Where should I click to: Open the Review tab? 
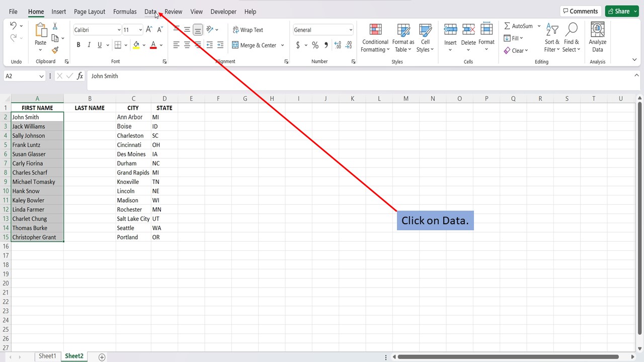point(173,12)
